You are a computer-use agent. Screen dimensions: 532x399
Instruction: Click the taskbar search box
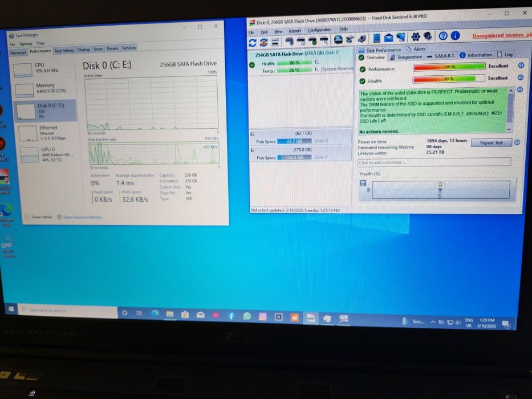pyautogui.click(x=68, y=311)
